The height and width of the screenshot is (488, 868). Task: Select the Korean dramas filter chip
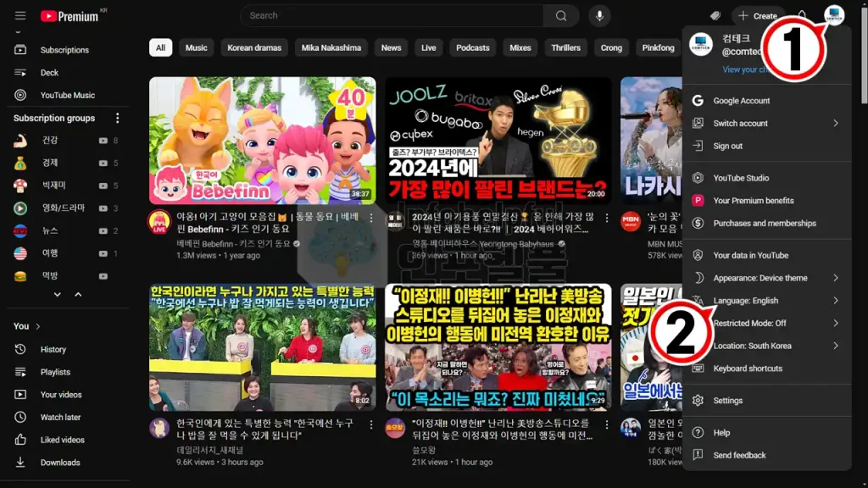point(254,47)
